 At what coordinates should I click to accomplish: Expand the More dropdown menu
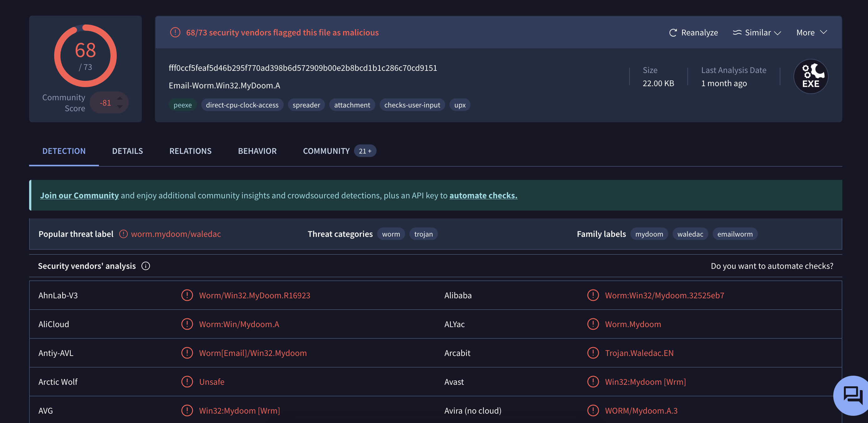point(811,32)
